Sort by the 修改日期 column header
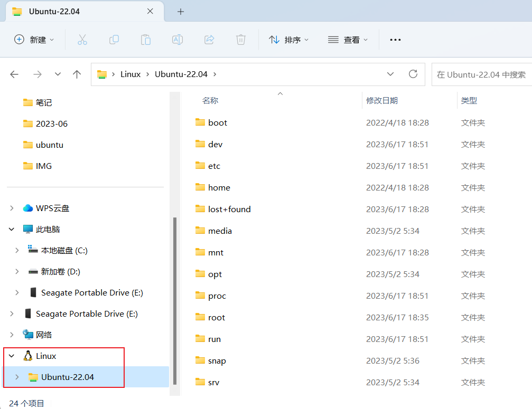532x409 pixels. pos(382,100)
